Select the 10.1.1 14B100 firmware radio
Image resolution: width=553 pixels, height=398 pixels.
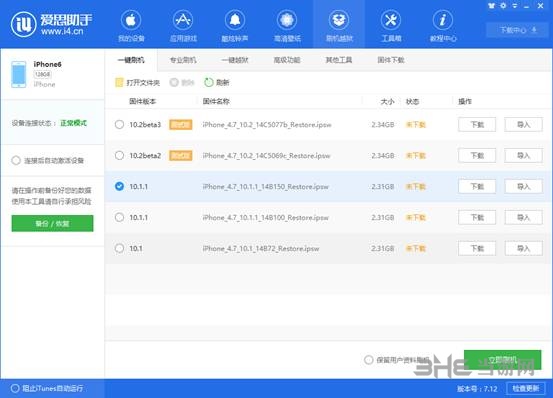click(x=120, y=217)
